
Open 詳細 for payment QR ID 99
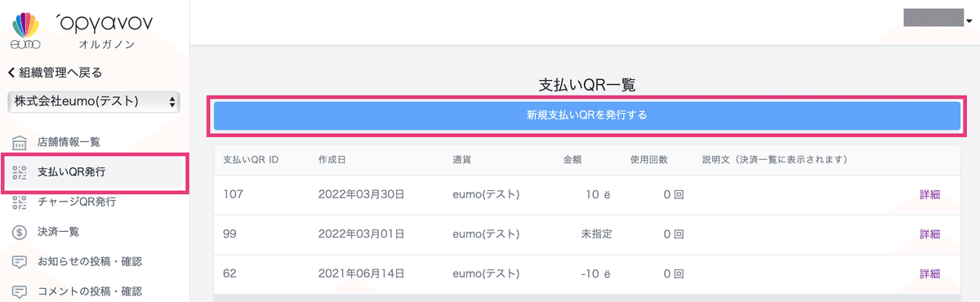tap(929, 234)
